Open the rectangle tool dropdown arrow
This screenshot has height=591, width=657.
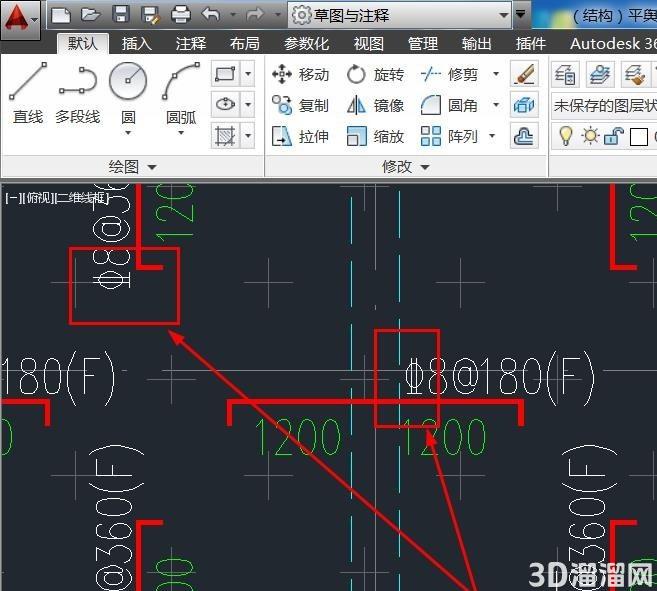tap(248, 74)
